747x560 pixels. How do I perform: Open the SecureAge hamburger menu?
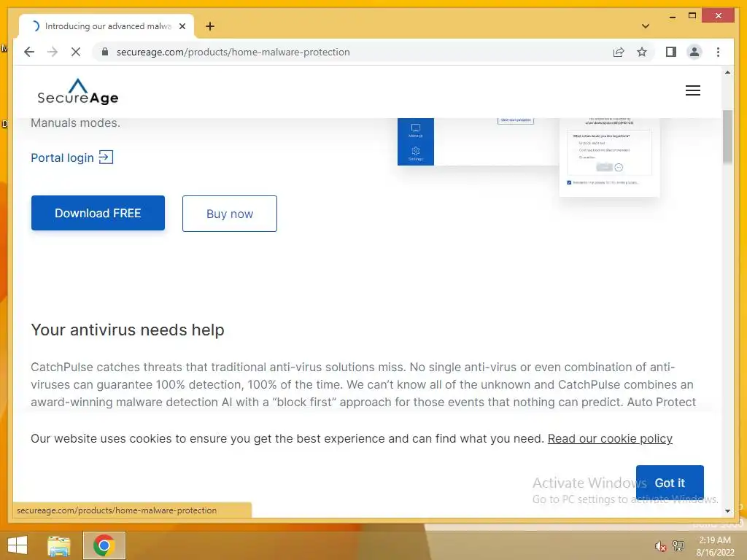click(693, 90)
